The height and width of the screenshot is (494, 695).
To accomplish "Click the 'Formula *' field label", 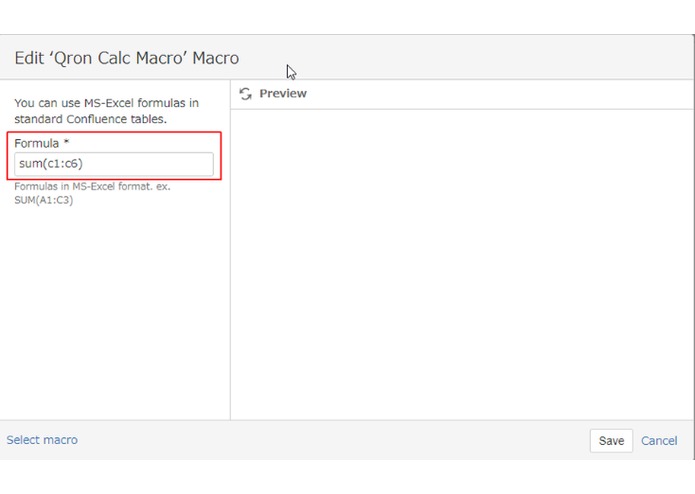I will [x=42, y=144].
